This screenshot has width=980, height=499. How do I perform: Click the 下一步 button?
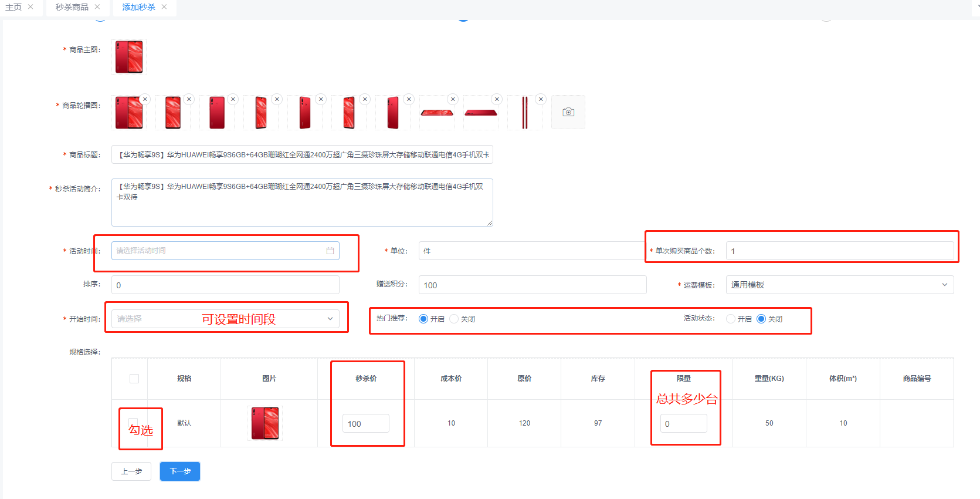tap(180, 471)
